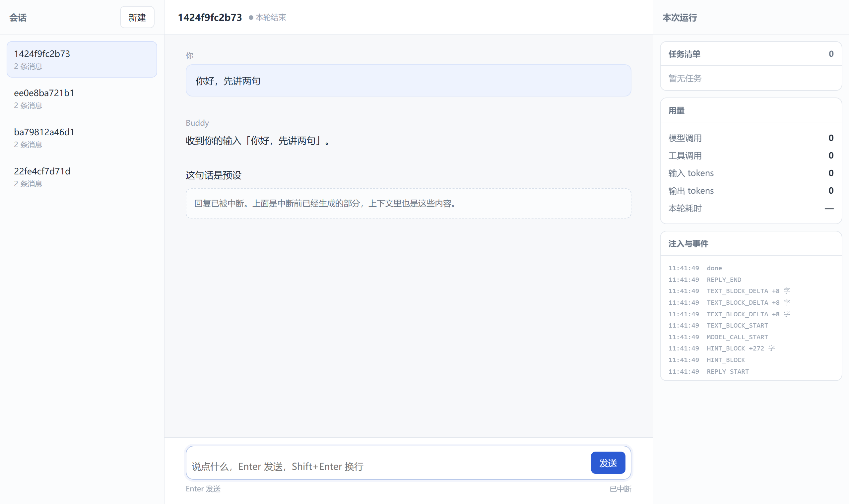Click the 会话 sidebar heading
This screenshot has width=849, height=504.
coord(18,17)
